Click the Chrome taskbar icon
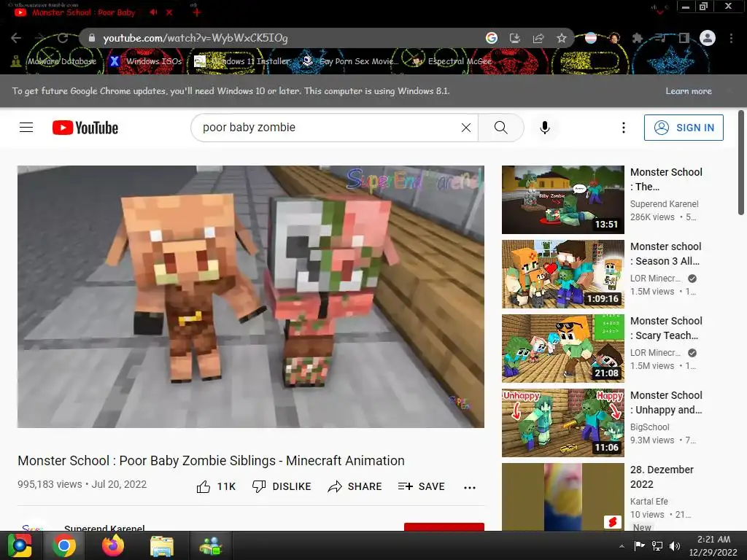Screen dimensions: 747x560 coord(64,545)
